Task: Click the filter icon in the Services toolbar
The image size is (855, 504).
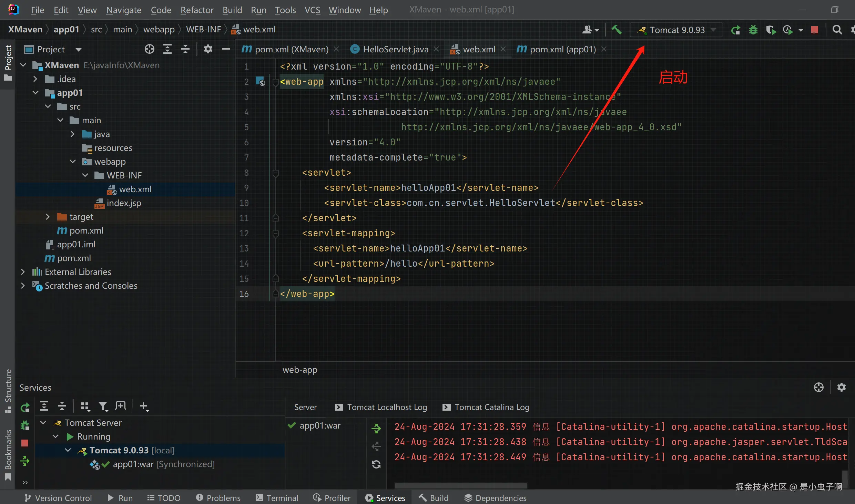Action: [x=103, y=407]
